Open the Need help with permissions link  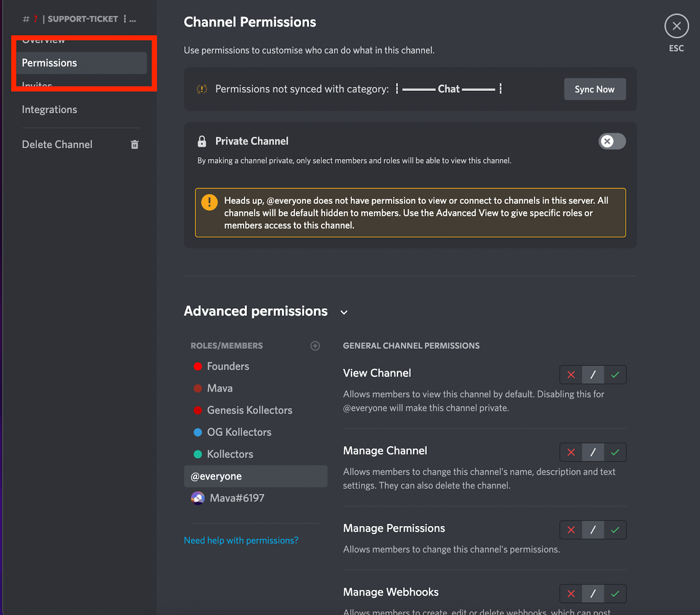coord(241,540)
